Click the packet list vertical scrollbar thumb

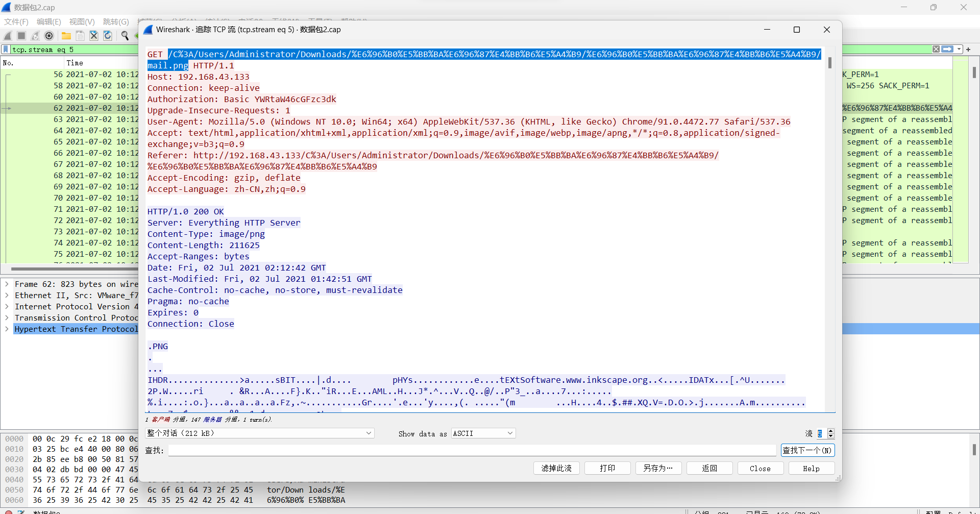tap(974, 72)
